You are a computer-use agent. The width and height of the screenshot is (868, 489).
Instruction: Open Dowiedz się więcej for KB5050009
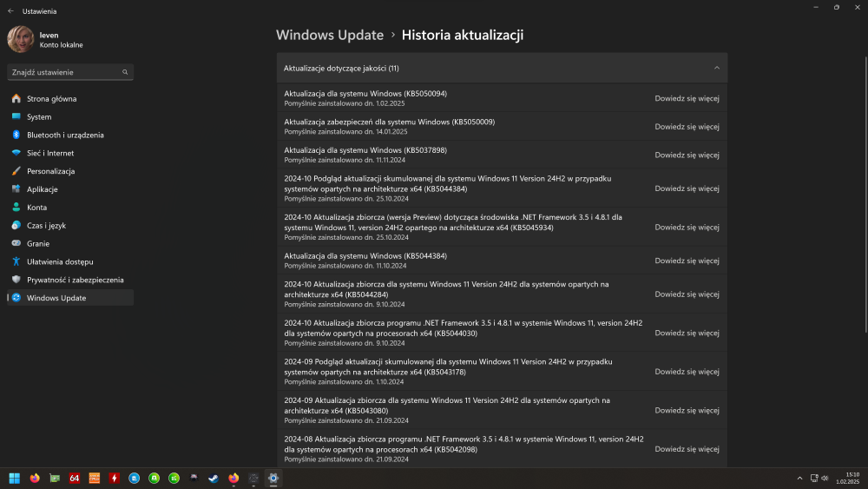(x=687, y=126)
